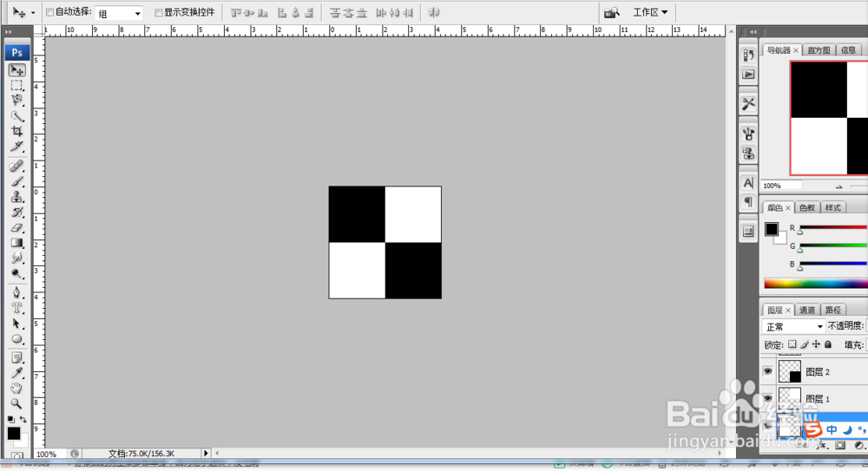
Task: Select the Brush tool
Action: 16,181
